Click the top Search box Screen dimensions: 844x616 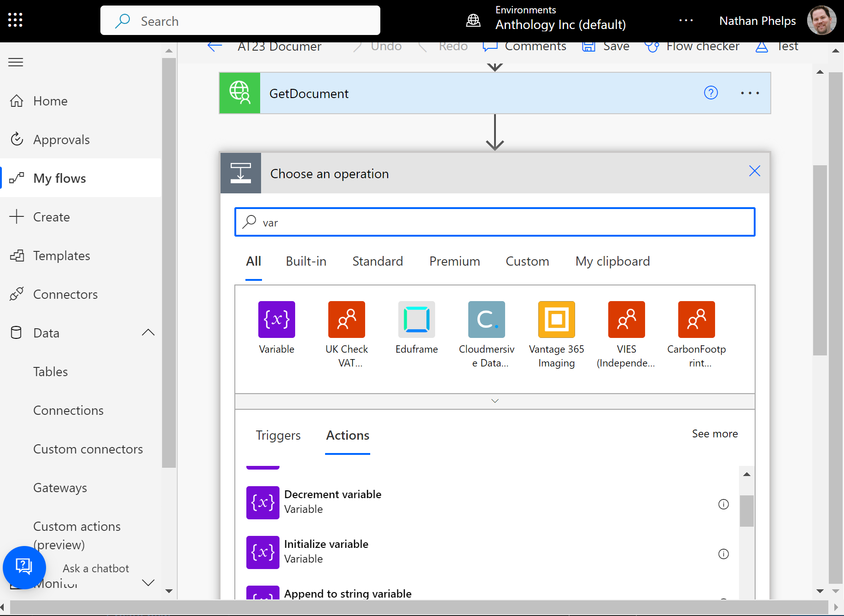tap(240, 21)
